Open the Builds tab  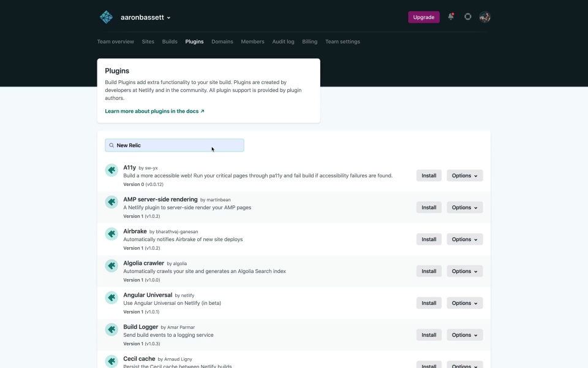[x=170, y=42]
